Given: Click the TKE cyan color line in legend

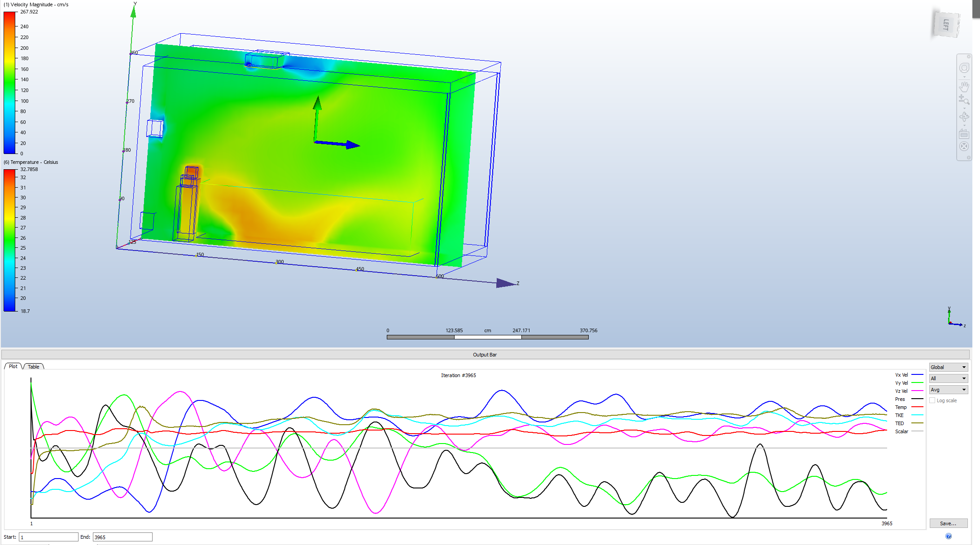Looking at the screenshot, I should point(917,415).
